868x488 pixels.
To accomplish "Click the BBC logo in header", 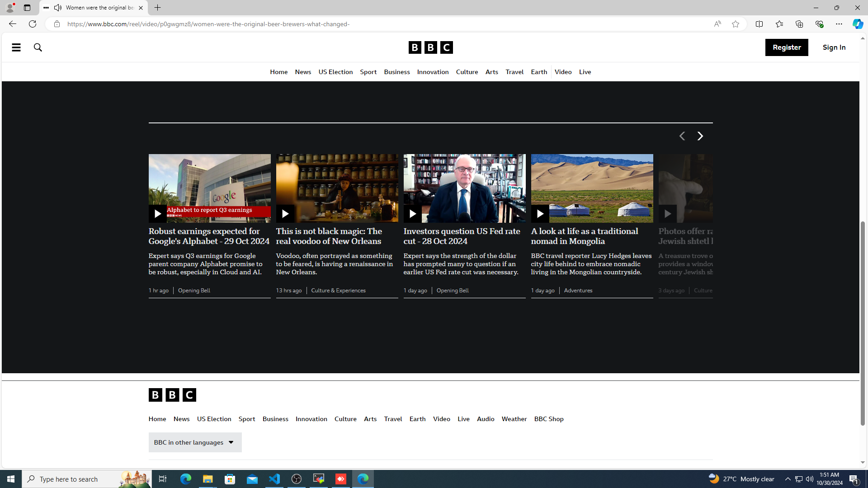I will point(430,47).
